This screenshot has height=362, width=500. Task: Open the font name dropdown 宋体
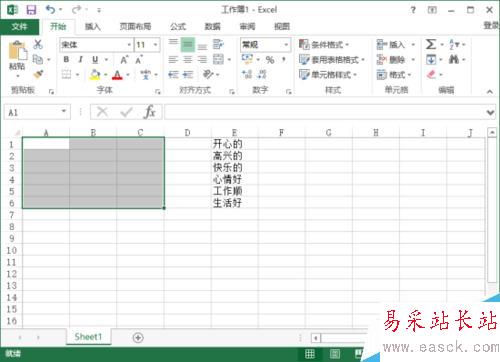[129, 45]
